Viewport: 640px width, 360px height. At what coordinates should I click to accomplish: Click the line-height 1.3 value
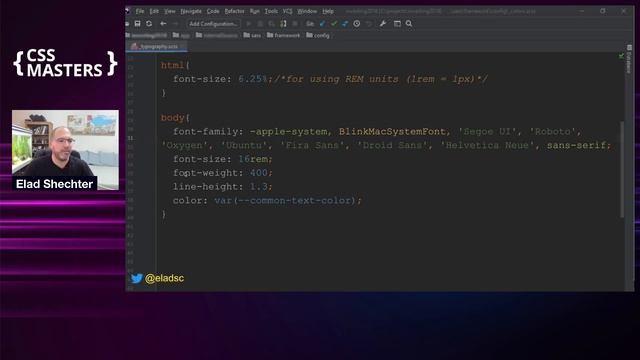point(259,187)
